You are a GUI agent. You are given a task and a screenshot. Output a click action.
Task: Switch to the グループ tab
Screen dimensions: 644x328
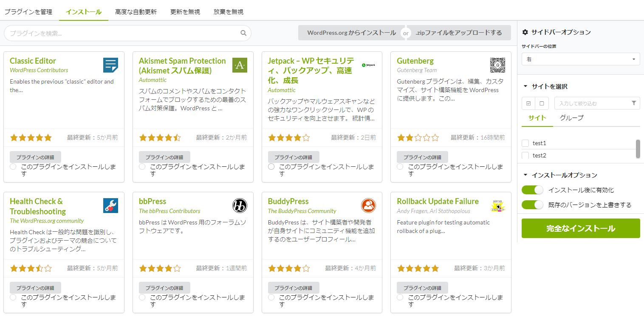[572, 118]
